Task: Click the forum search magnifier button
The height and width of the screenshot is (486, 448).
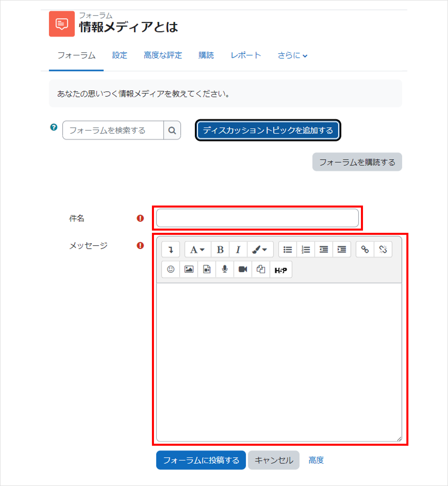Action: click(172, 130)
